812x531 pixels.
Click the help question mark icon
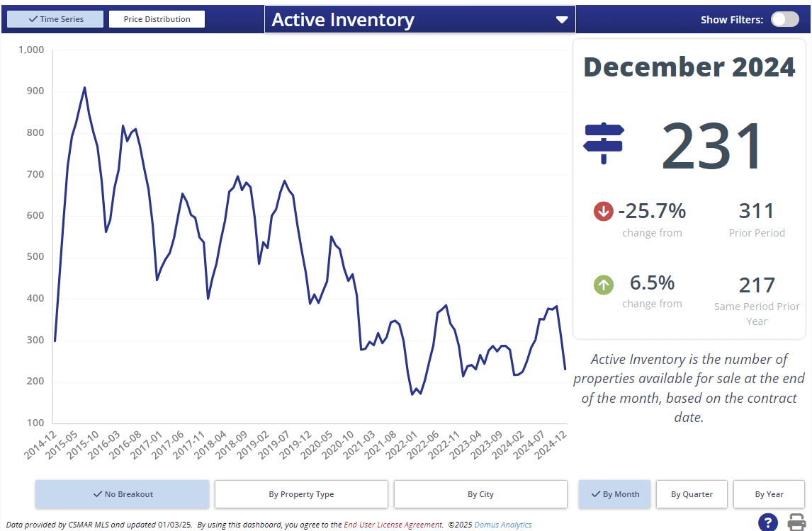[768, 523]
